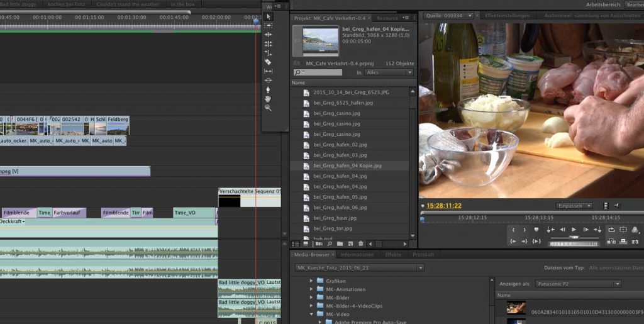Step back one frame in source monitor
644x324 pixels.
tap(563, 230)
